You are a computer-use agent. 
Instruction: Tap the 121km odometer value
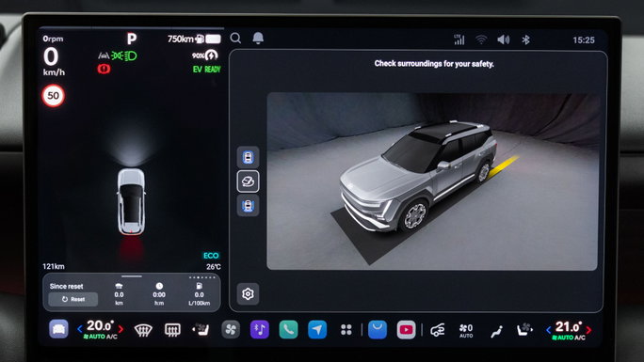click(54, 266)
